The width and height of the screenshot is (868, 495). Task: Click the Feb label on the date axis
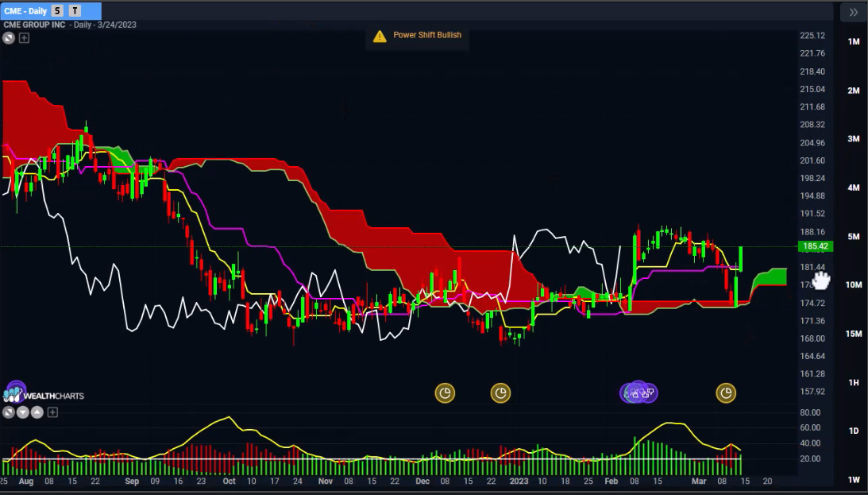[x=611, y=481]
